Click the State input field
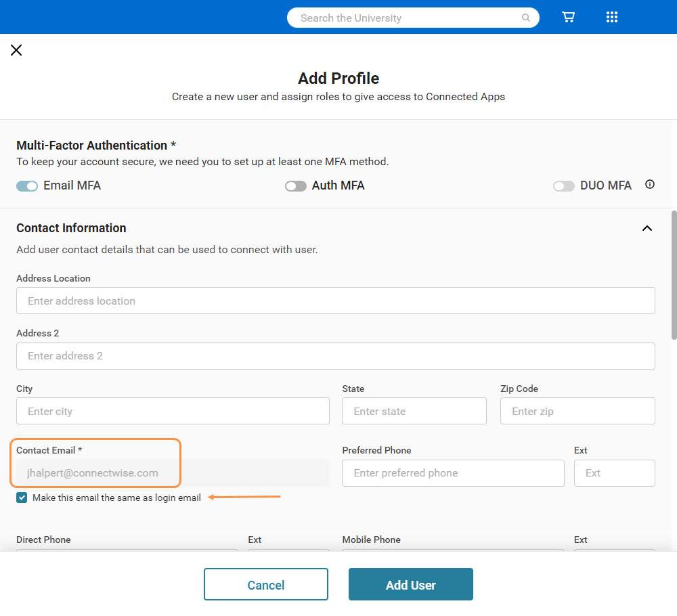Viewport: 677px width, 616px height. tap(414, 411)
